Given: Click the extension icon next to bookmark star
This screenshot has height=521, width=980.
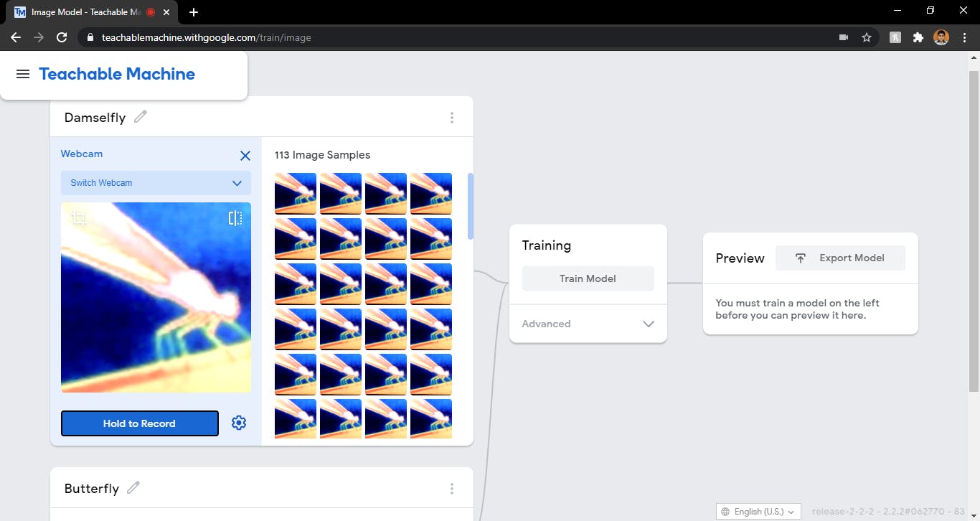Looking at the screenshot, I should point(895,37).
